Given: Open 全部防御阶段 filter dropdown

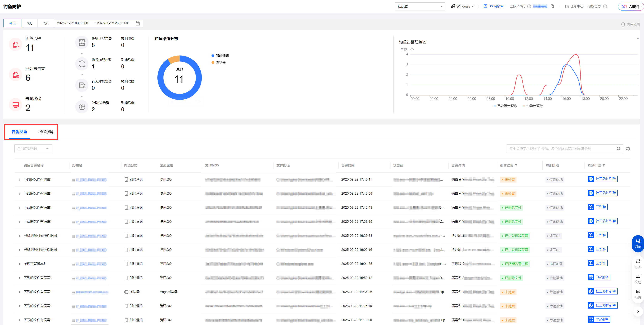Looking at the screenshot, I should pyautogui.click(x=33, y=149).
